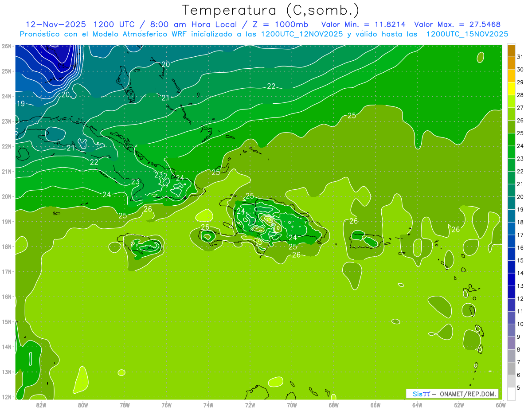Click the 12N latitude axis label
532x411 pixels.
point(6,397)
